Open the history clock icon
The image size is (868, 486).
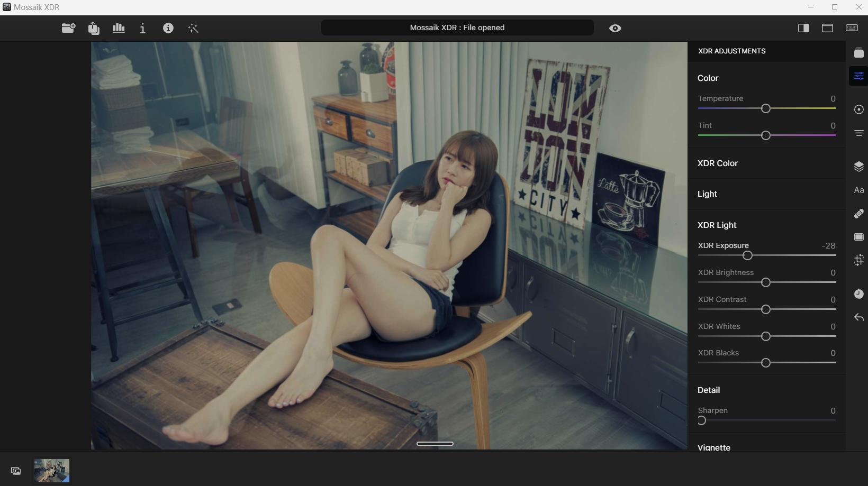[x=859, y=294]
